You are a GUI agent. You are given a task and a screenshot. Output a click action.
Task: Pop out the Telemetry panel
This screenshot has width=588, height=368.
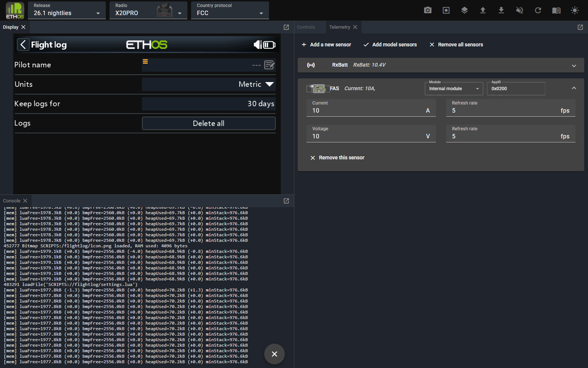[580, 27]
